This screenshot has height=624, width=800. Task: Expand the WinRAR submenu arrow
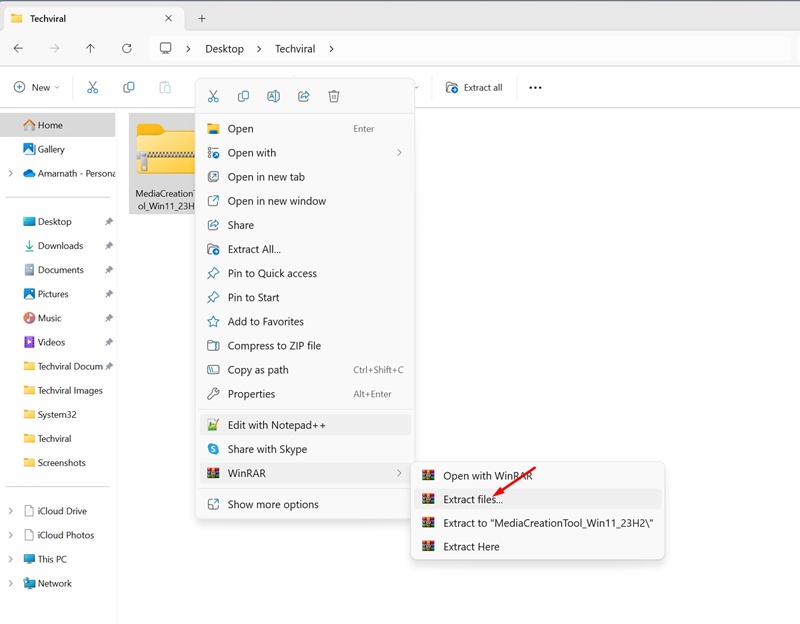click(399, 473)
